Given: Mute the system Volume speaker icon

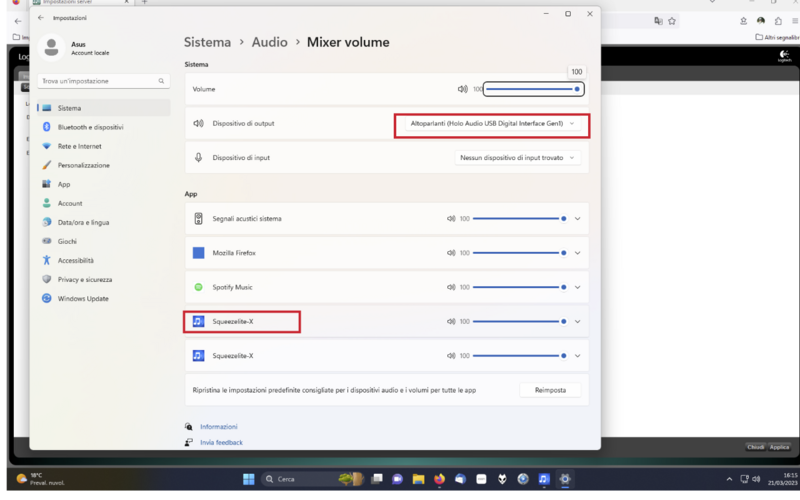Looking at the screenshot, I should 462,89.
